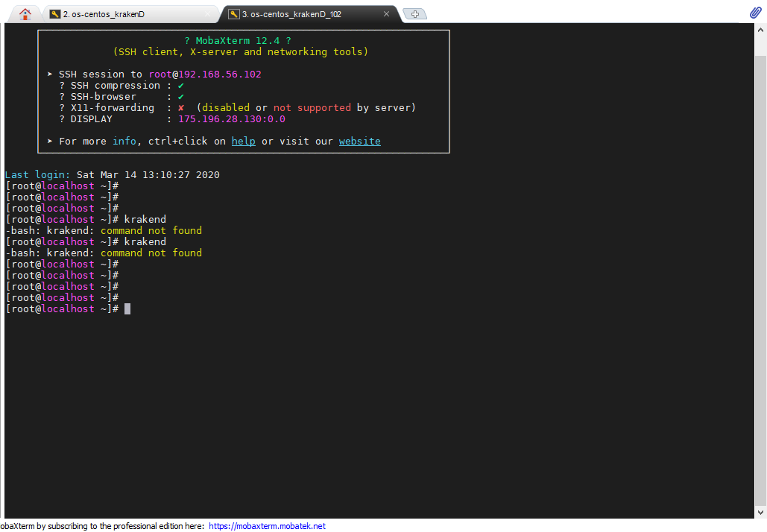Open a new tab with plus button

pyautogui.click(x=414, y=14)
